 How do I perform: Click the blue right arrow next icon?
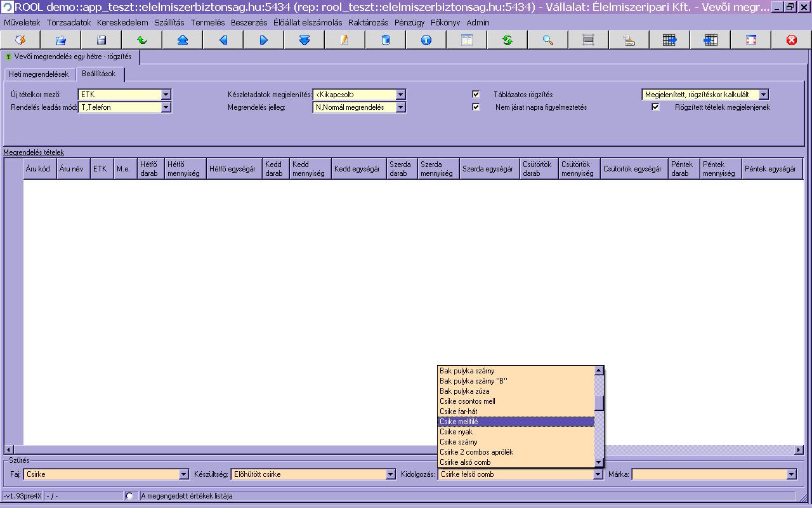click(263, 40)
